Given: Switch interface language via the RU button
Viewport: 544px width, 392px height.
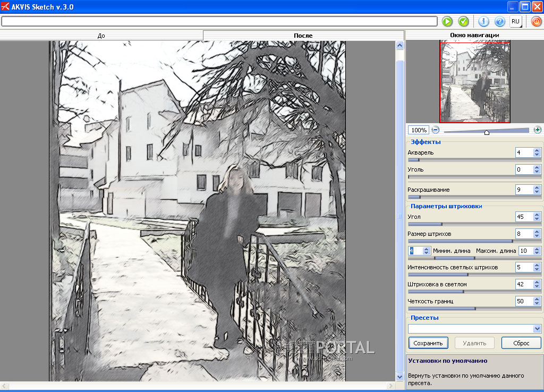Looking at the screenshot, I should [515, 21].
